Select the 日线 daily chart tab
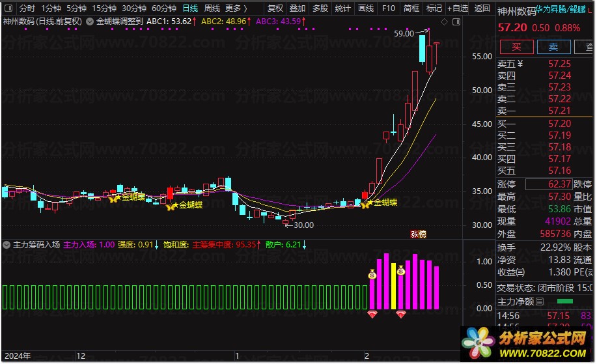The height and width of the screenshot is (364, 597). pos(190,8)
